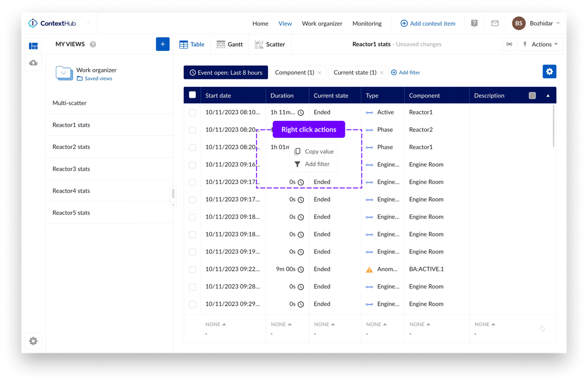Check the row with Reactor2 component

(x=192, y=130)
